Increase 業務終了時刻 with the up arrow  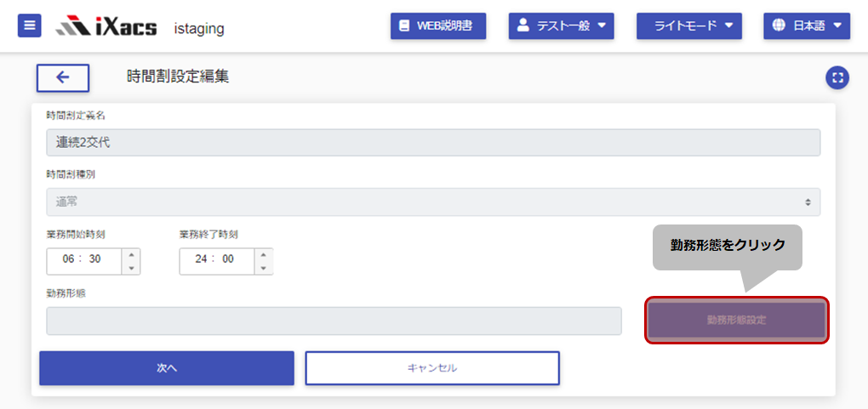264,254
